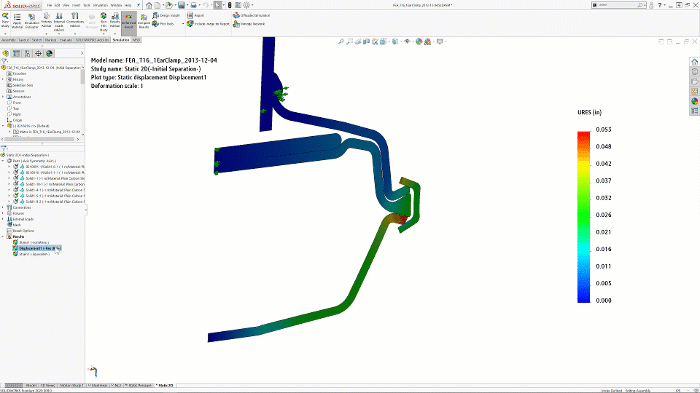This screenshot has height=393, width=700.
Task: Open the PropertyManager tab
Action: click(17, 53)
